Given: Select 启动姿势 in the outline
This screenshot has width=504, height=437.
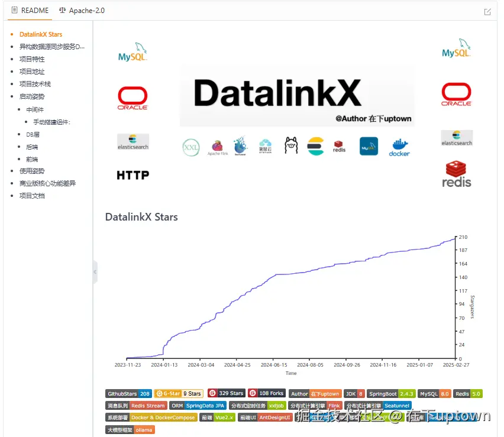Looking at the screenshot, I should 32,96.
